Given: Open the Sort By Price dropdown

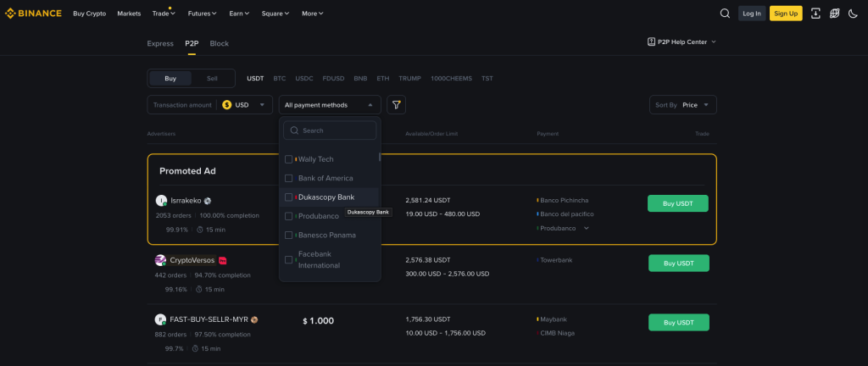Looking at the screenshot, I should click(683, 104).
